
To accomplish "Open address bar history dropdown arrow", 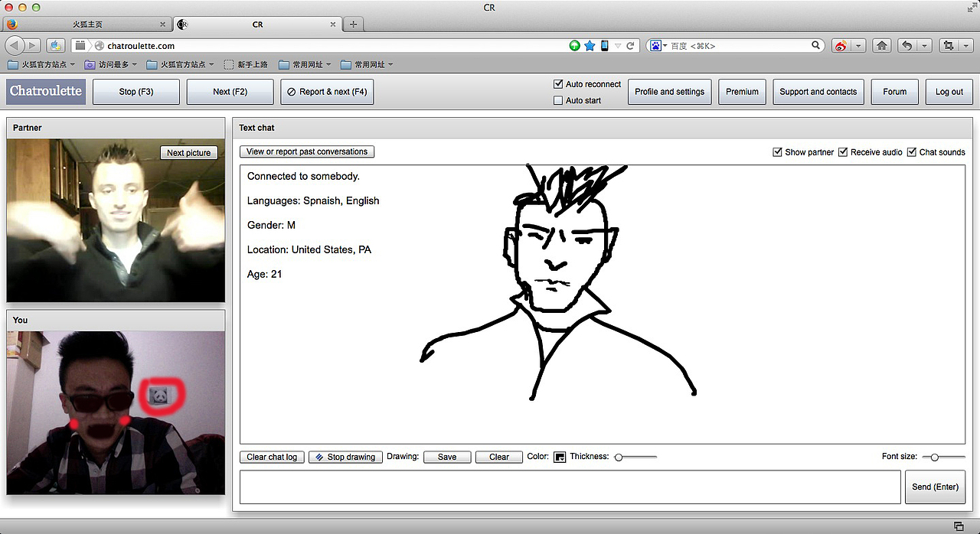I will pyautogui.click(x=619, y=46).
